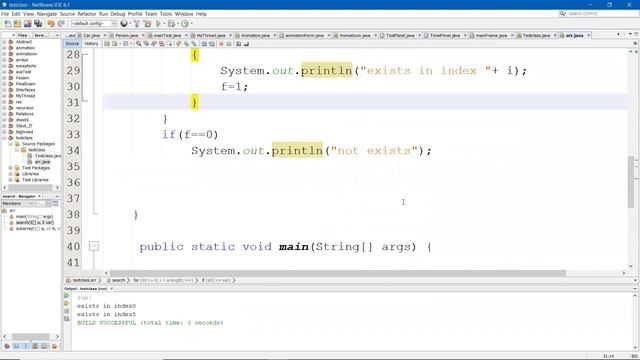Open the Refactor menu
The image size is (640, 360).
click(87, 14)
